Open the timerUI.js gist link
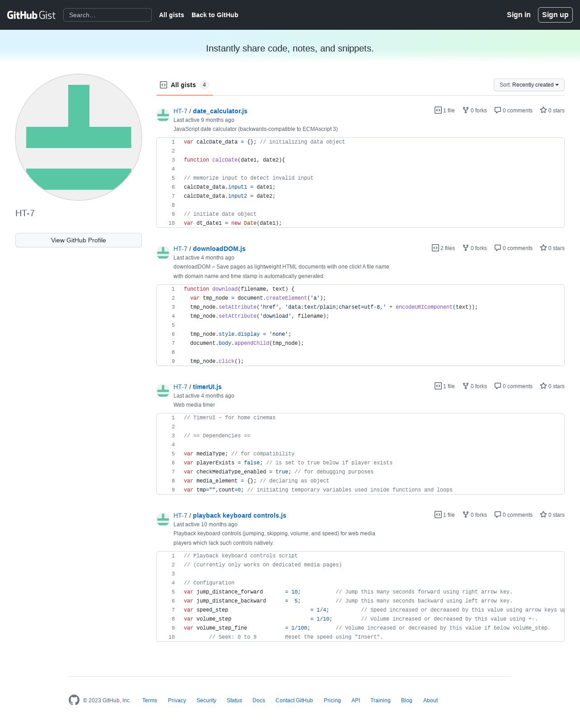Viewport: 580px width, 728px height. tap(207, 387)
